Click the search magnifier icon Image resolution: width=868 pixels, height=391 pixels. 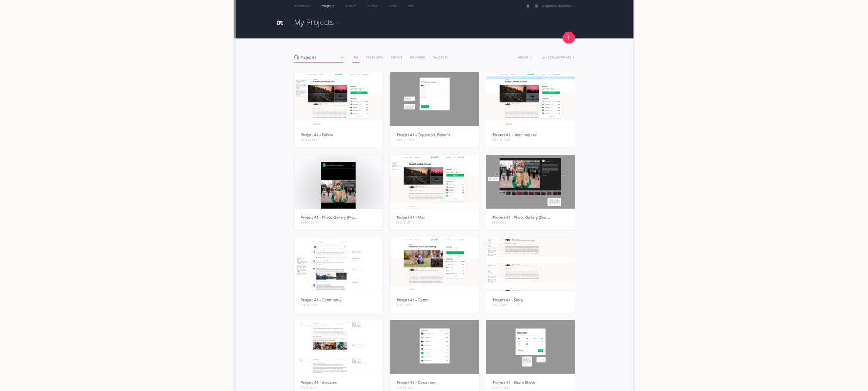pos(297,57)
